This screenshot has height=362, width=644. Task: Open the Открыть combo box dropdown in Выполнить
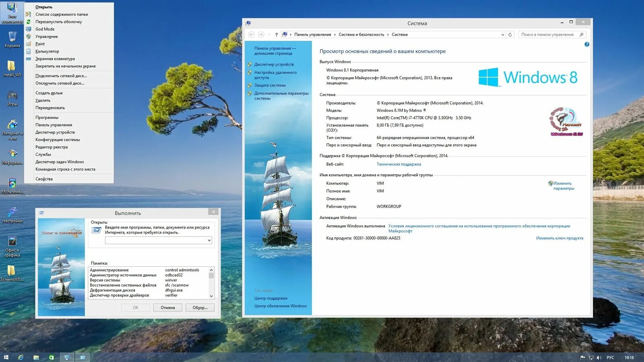point(209,241)
